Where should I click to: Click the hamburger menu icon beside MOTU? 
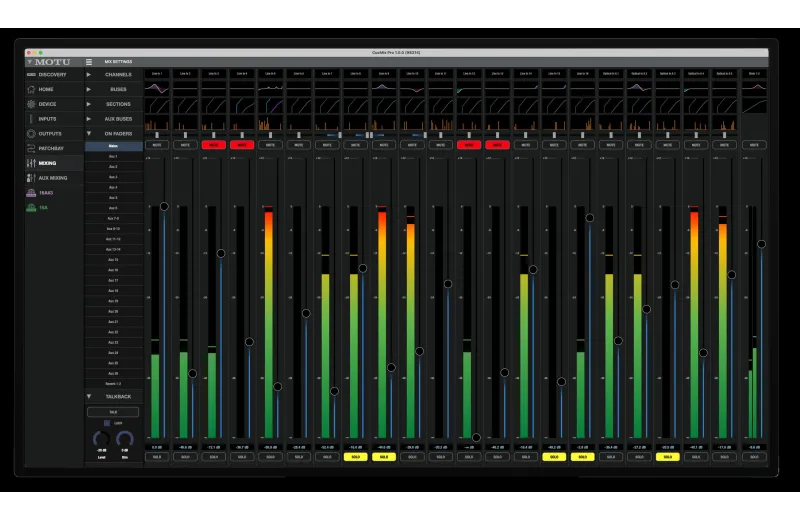pyautogui.click(x=89, y=62)
